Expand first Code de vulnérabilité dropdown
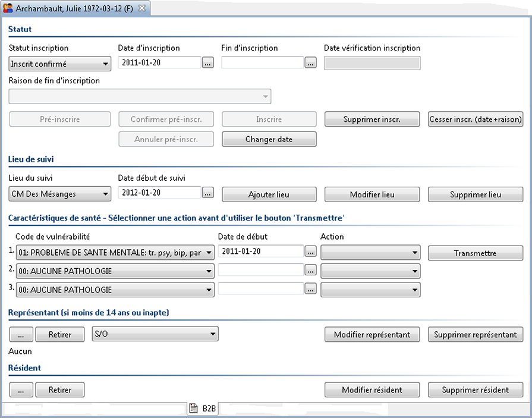 (115, 253)
